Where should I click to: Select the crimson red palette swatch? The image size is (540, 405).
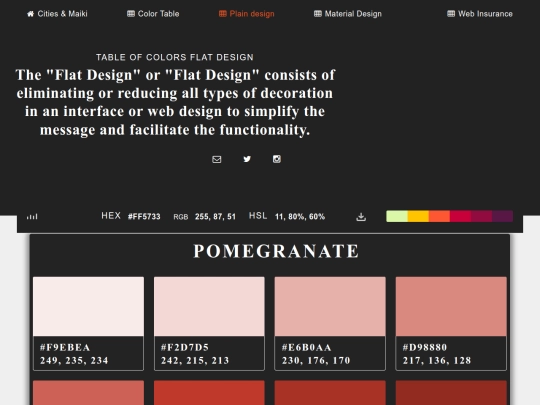(x=460, y=216)
